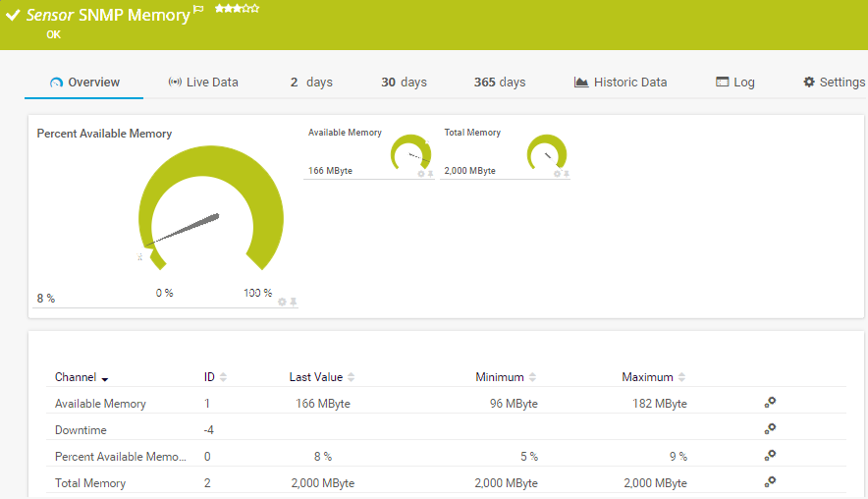868x499 pixels.
Task: Click the flag icon beside SNMP Memory title
Action: tap(198, 10)
